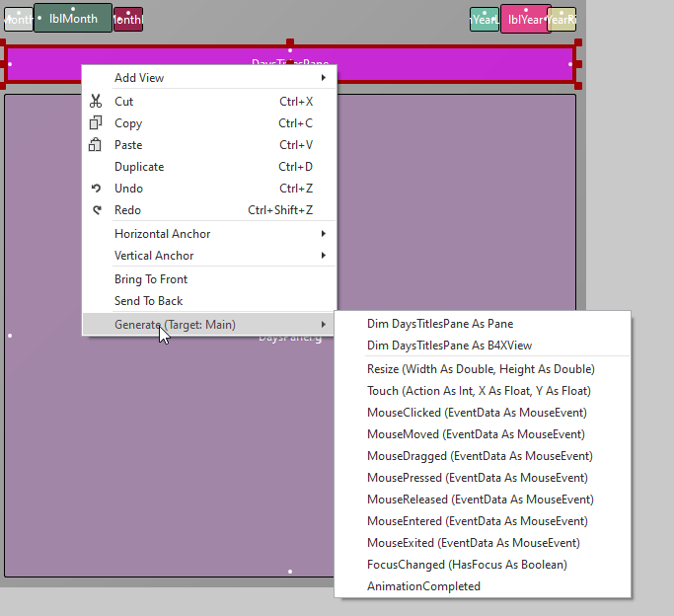Screen dimensions: 674x616
Task: Click the Redo arrow icon
Action: [x=97, y=210]
